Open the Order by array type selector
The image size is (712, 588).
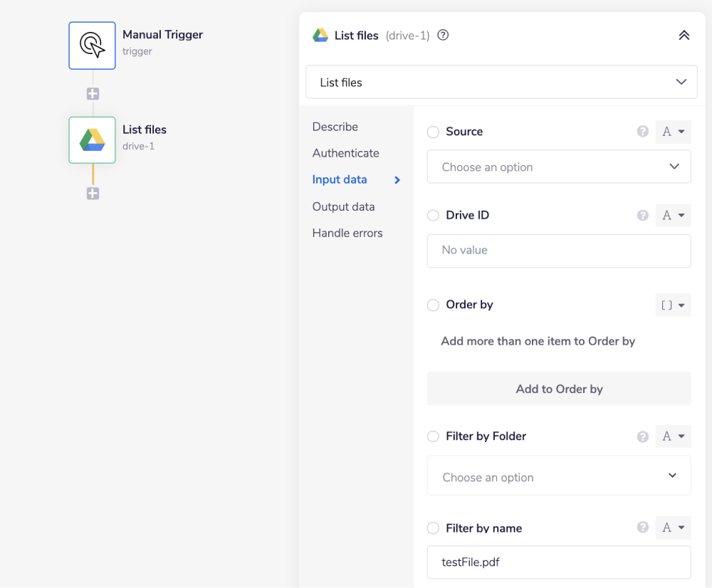(x=673, y=305)
